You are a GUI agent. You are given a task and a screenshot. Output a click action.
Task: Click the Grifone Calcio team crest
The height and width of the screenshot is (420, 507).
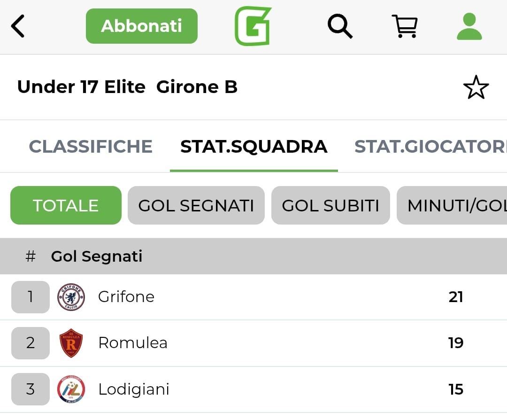[71, 297]
